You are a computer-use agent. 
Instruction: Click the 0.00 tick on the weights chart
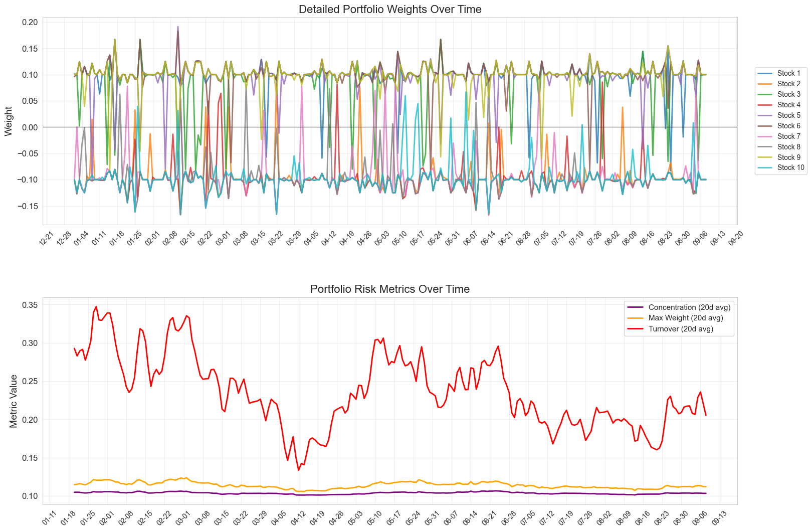click(x=30, y=127)
